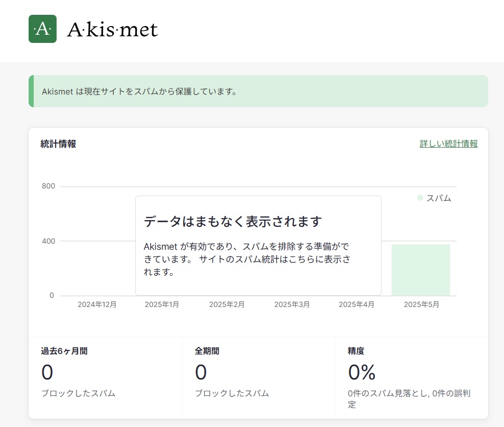The width and height of the screenshot is (504, 427).
Task: Click the 400 y-axis label
Action: 48,241
